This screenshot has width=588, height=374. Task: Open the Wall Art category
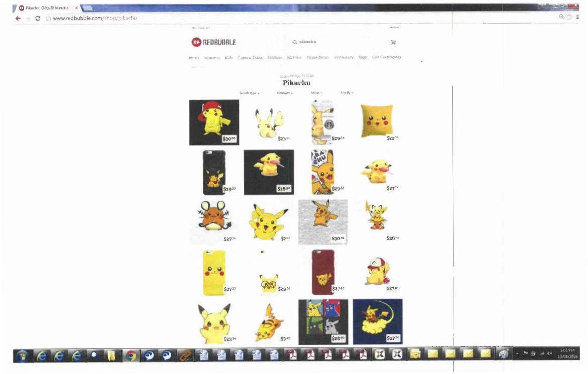tap(294, 58)
